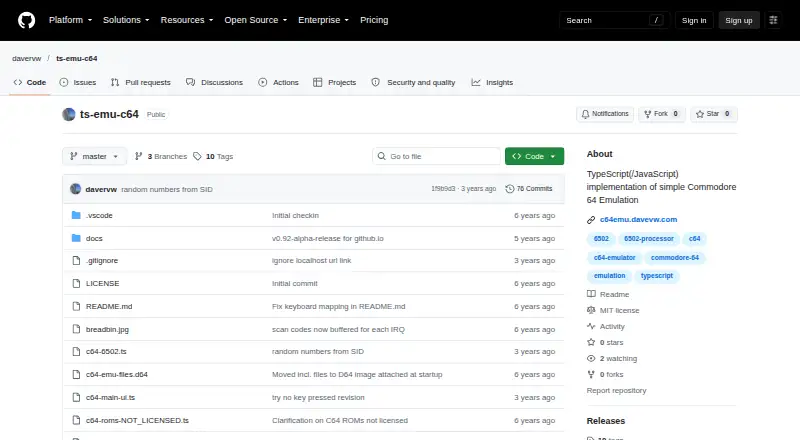The width and height of the screenshot is (800, 440).
Task: Fork the repository
Action: 661,114
